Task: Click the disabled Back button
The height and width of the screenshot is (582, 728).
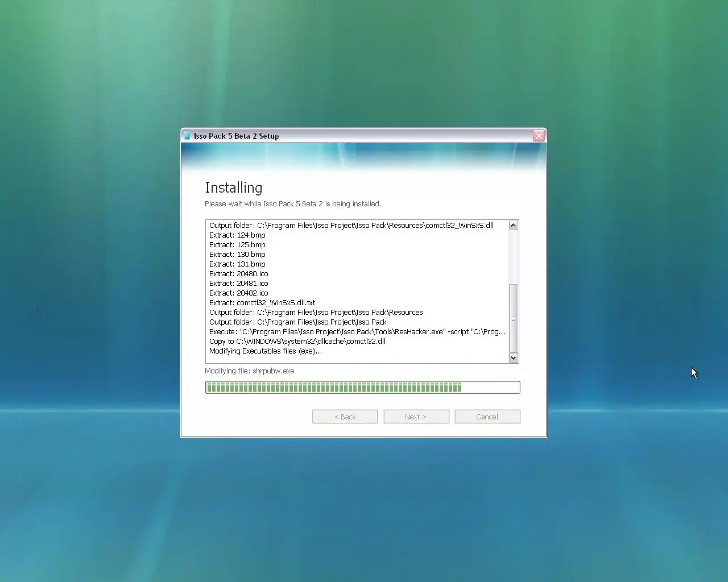Action: [x=345, y=417]
